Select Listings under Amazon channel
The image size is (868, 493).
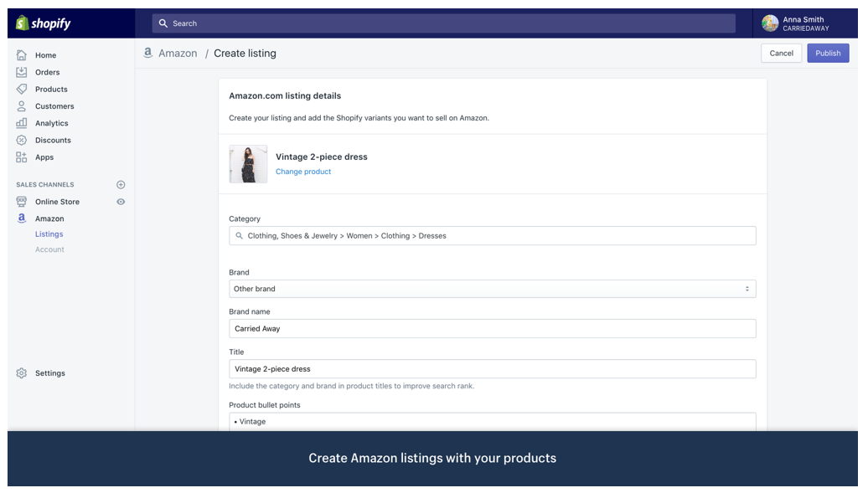(x=49, y=234)
